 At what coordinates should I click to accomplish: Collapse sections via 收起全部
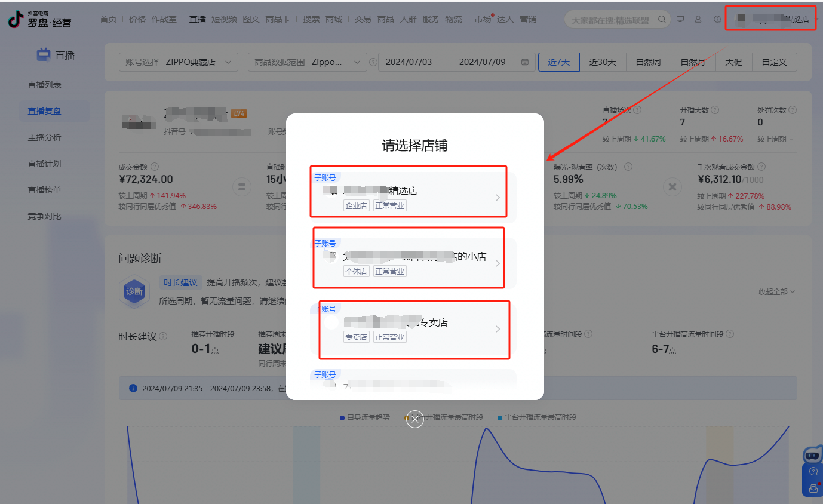(x=777, y=291)
